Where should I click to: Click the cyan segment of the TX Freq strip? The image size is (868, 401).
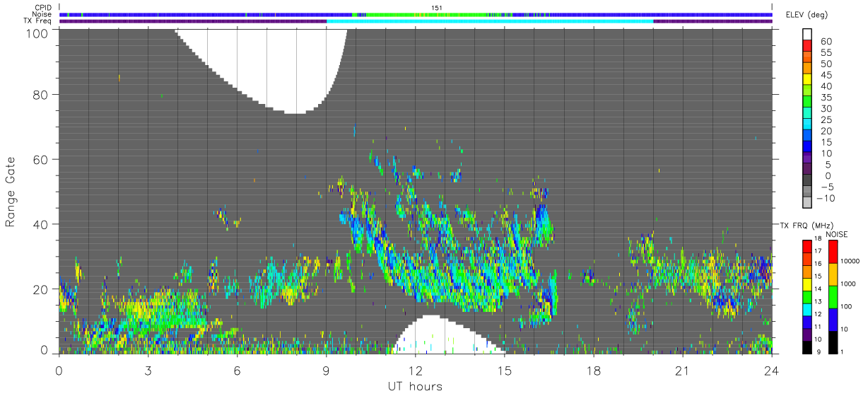490,21
